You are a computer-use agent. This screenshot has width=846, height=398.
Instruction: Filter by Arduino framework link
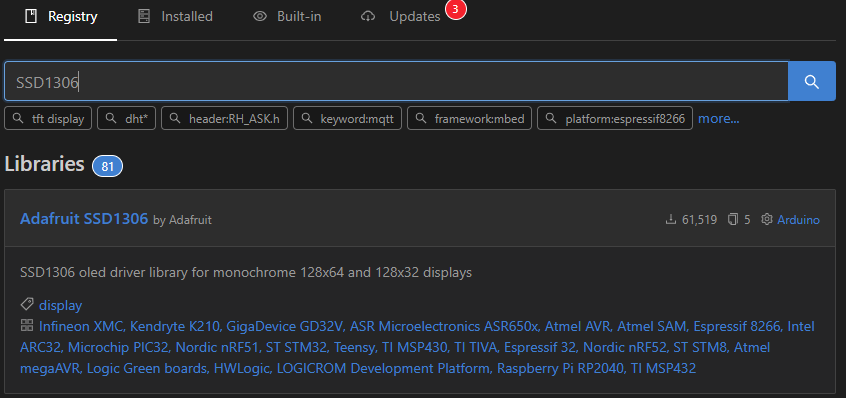pos(799,220)
